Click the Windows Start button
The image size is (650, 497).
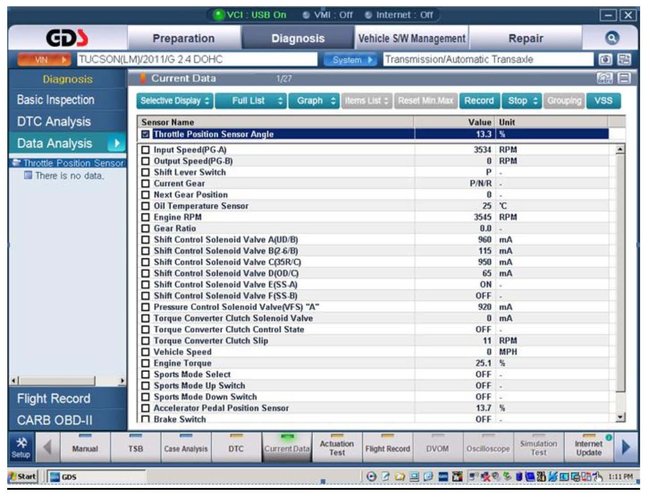(23, 477)
